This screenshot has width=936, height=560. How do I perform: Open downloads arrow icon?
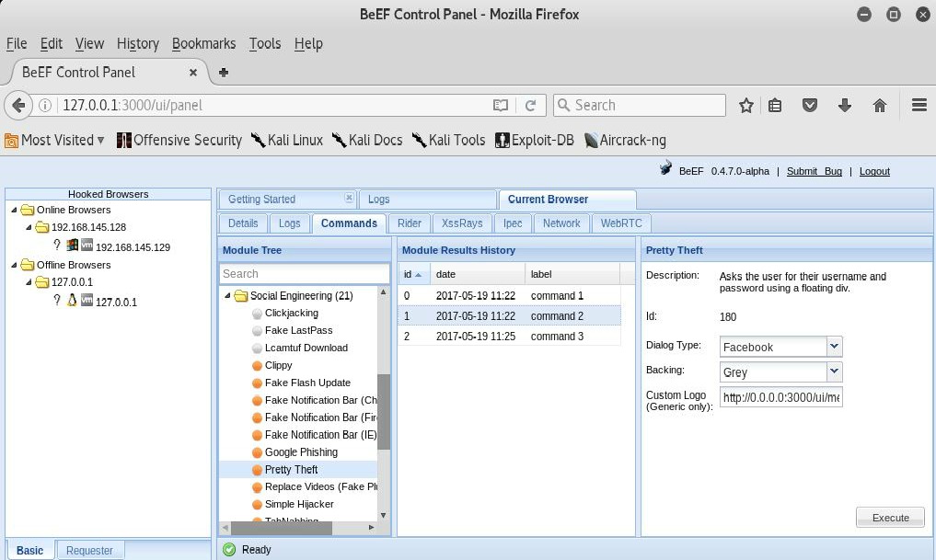(845, 106)
